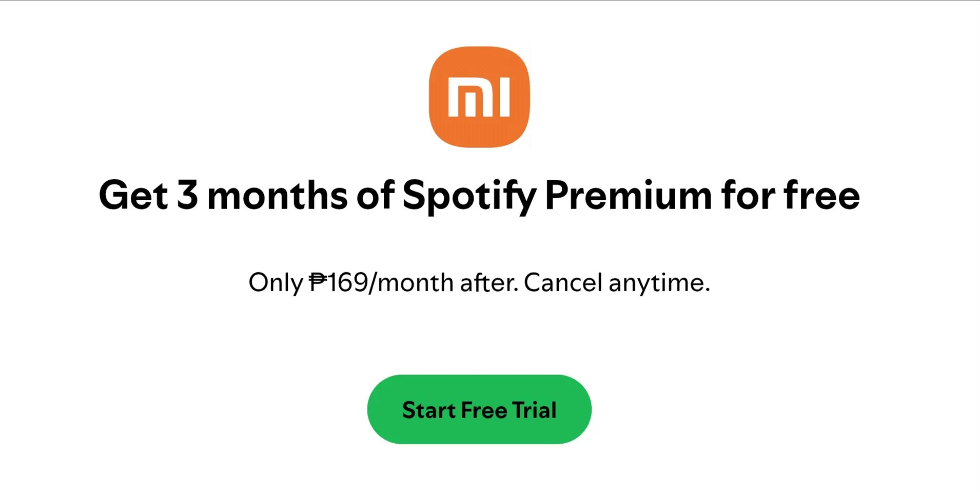Click "3 months" in the headline
This screenshot has width=980, height=492.
(x=262, y=195)
